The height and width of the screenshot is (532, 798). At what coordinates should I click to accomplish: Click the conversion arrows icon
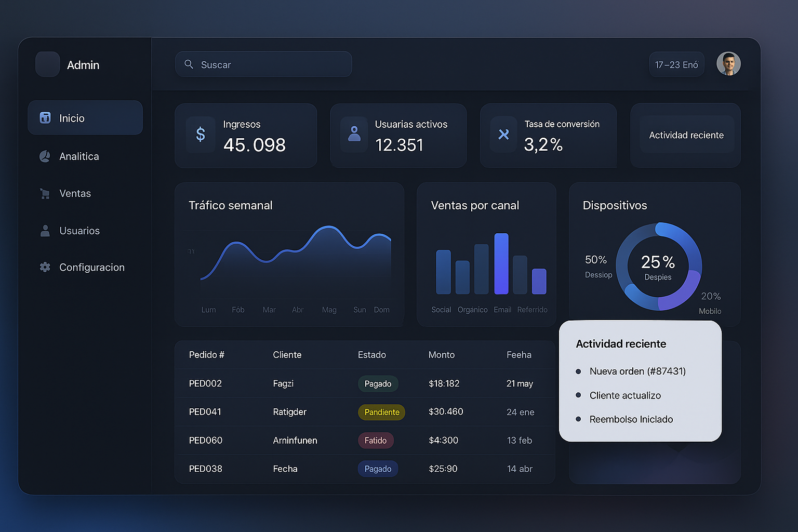[503, 135]
